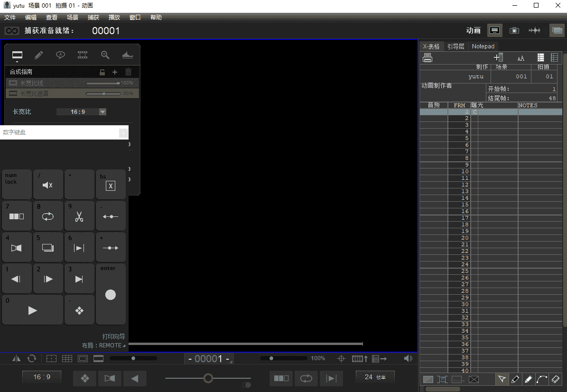The height and width of the screenshot is (392, 567).
Task: Click the add-column plus icon above the X-sheet
Action: 498,56
